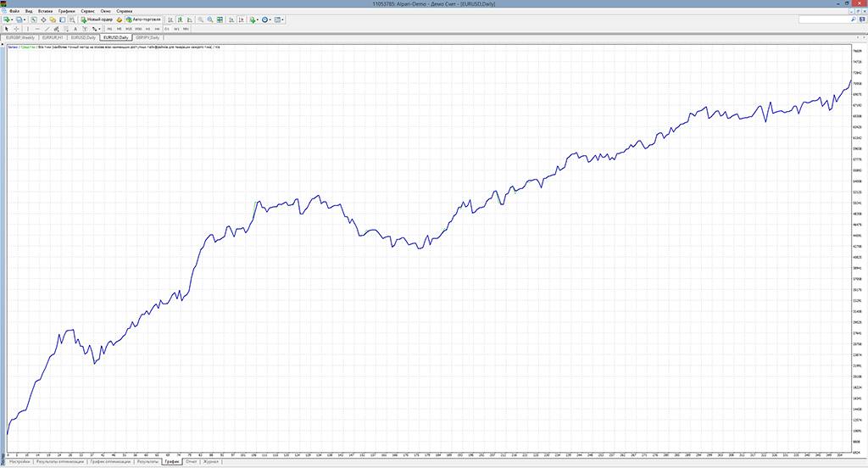Open the График оптимизации tab
The image size is (868, 468).
[x=110, y=461]
